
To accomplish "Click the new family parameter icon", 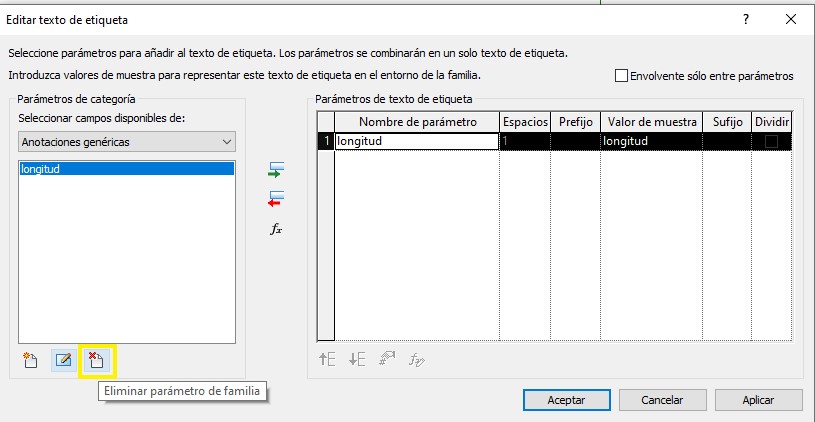I will (x=30, y=360).
